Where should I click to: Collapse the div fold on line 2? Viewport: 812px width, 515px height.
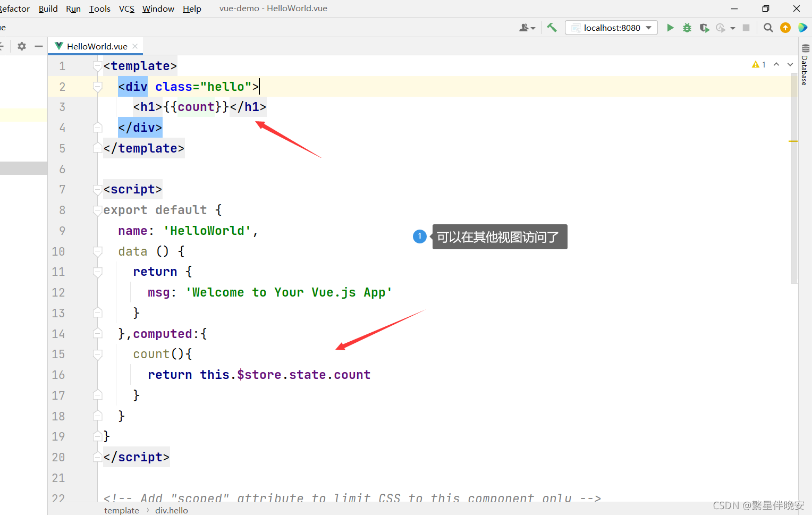click(98, 87)
